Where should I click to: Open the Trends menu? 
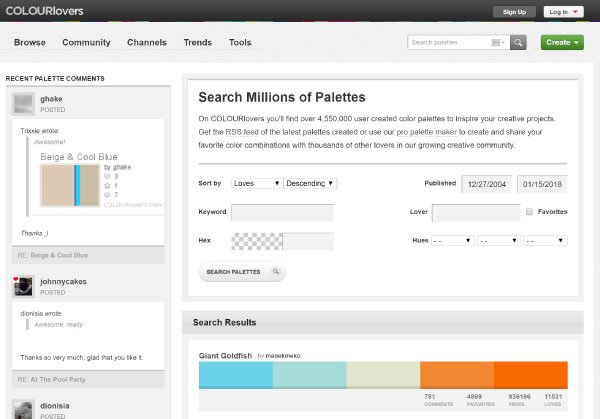198,42
